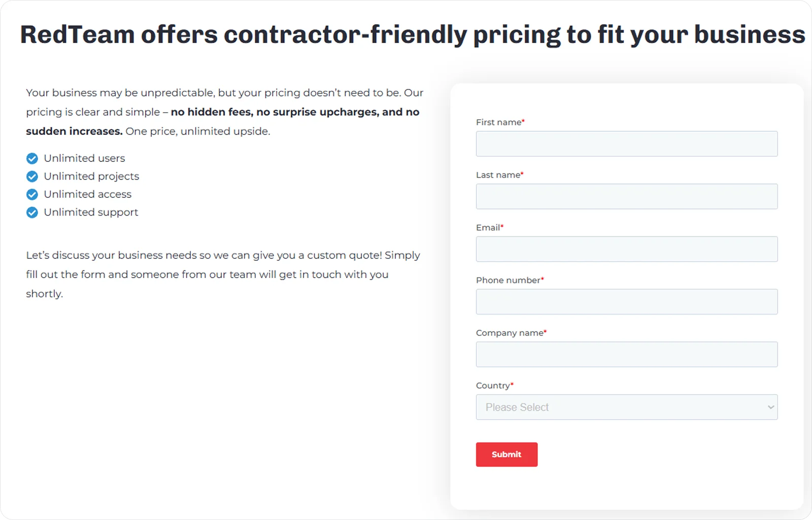Viewport: 812px width, 520px height.
Task: Select the Company name input box
Action: point(627,354)
